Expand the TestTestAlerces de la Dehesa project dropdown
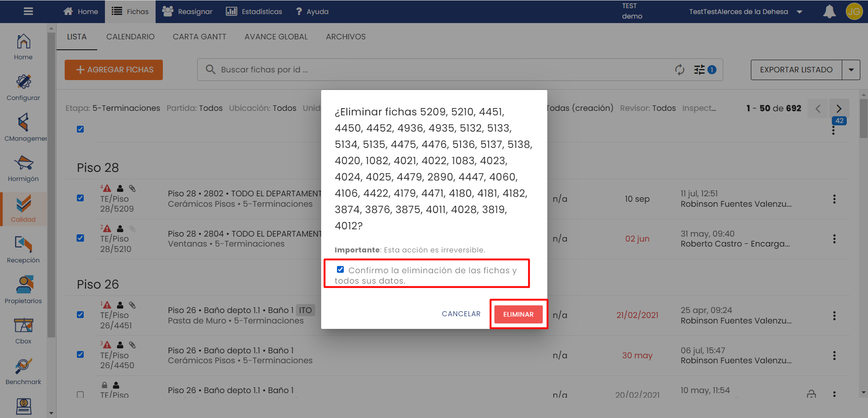 tap(799, 12)
